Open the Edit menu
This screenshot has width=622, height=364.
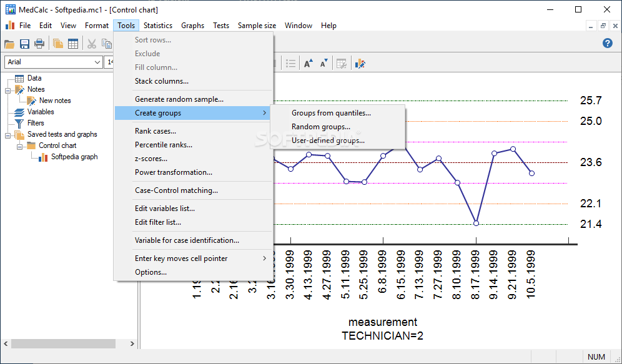pos(46,26)
